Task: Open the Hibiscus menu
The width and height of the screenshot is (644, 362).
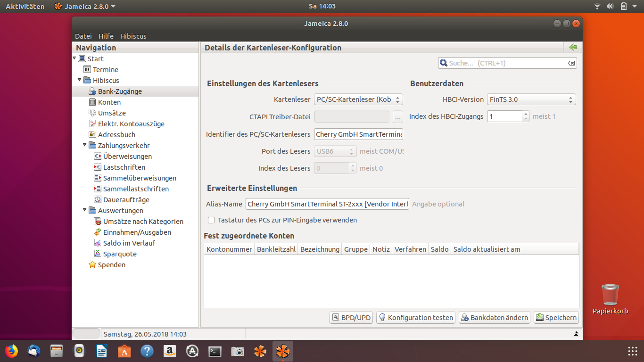Action: coord(133,36)
